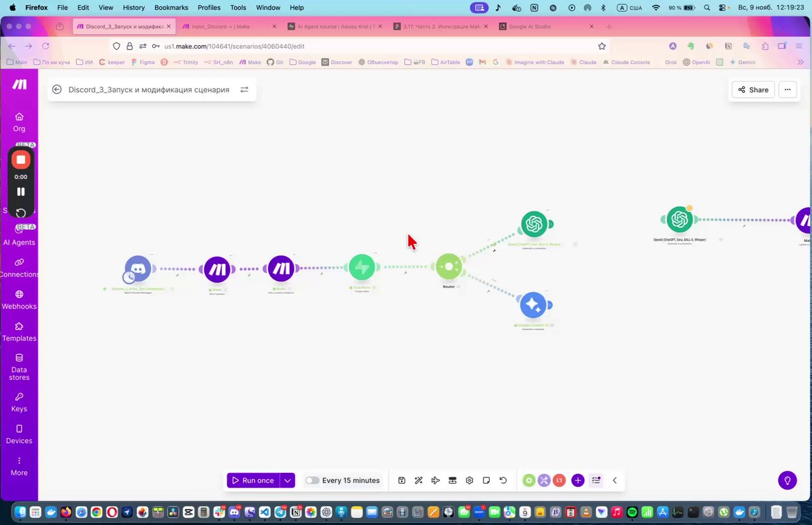The width and height of the screenshot is (812, 525).
Task: Click the back arrow beside scenario name
Action: (57, 90)
